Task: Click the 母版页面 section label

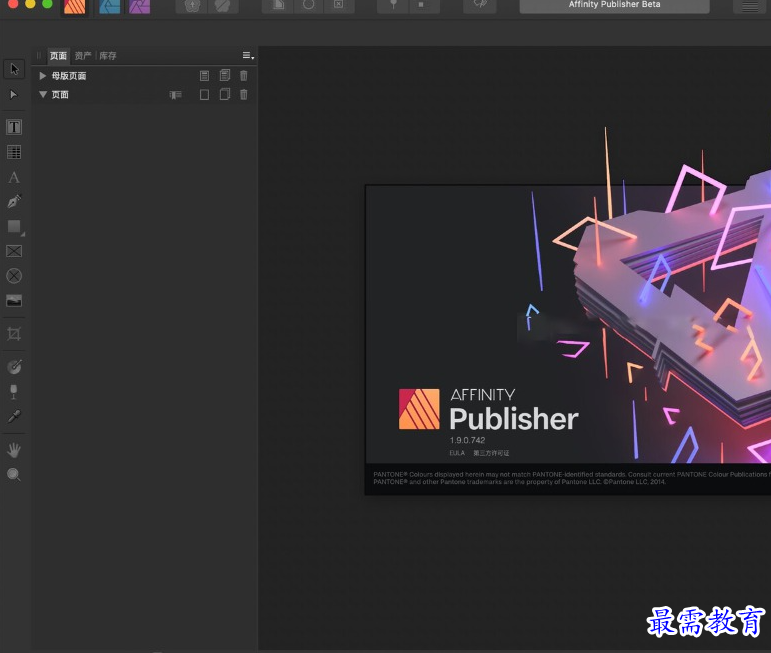Action: [x=69, y=76]
